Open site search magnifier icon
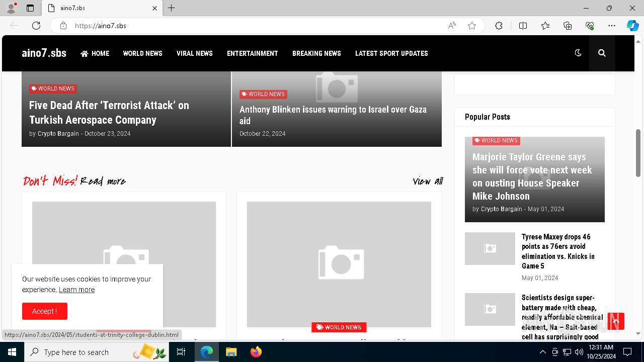 click(x=602, y=53)
